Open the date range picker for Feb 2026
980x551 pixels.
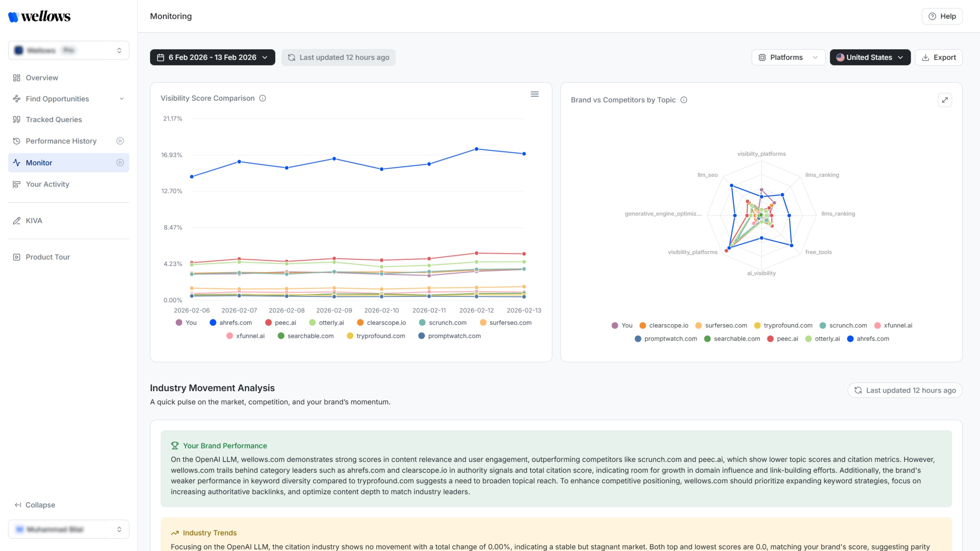212,57
